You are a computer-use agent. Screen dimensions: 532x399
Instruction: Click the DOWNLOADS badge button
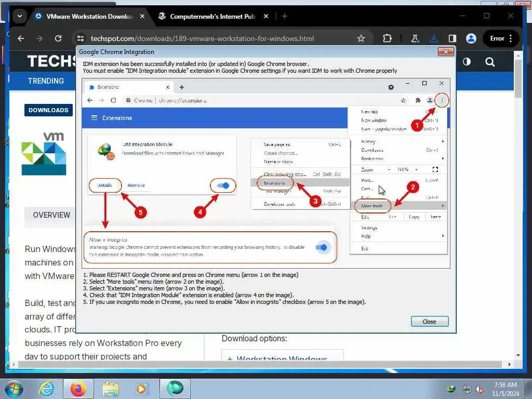pos(48,110)
